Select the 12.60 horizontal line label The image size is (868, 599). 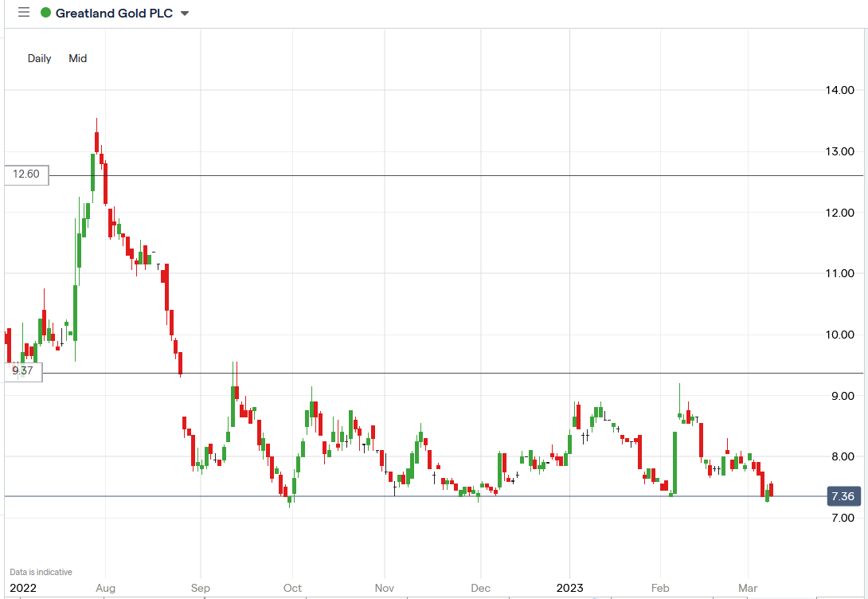coord(26,174)
